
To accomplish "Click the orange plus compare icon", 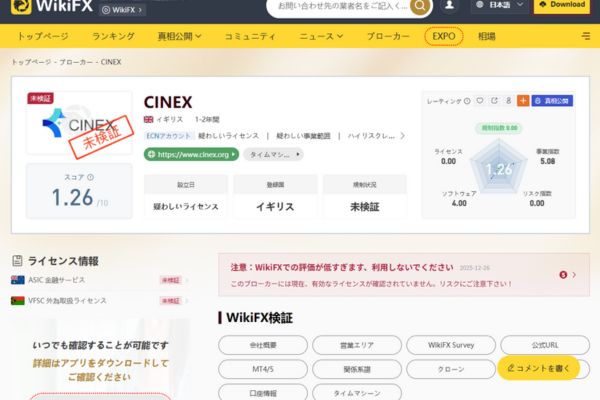I will (x=523, y=101).
